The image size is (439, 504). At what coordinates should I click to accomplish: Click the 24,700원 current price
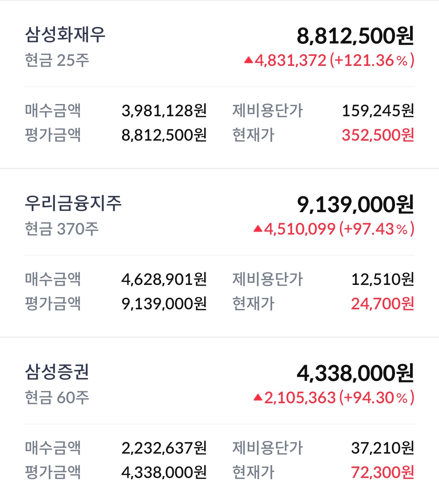382,304
